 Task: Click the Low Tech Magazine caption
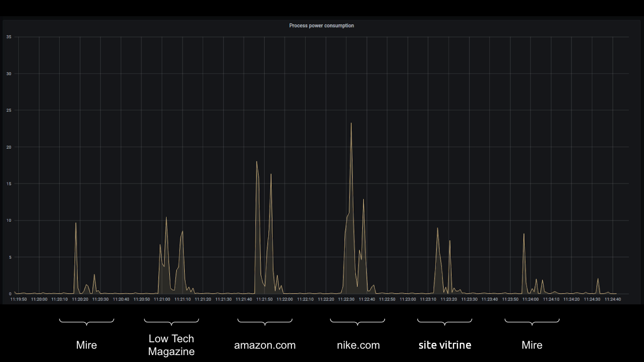(171, 345)
